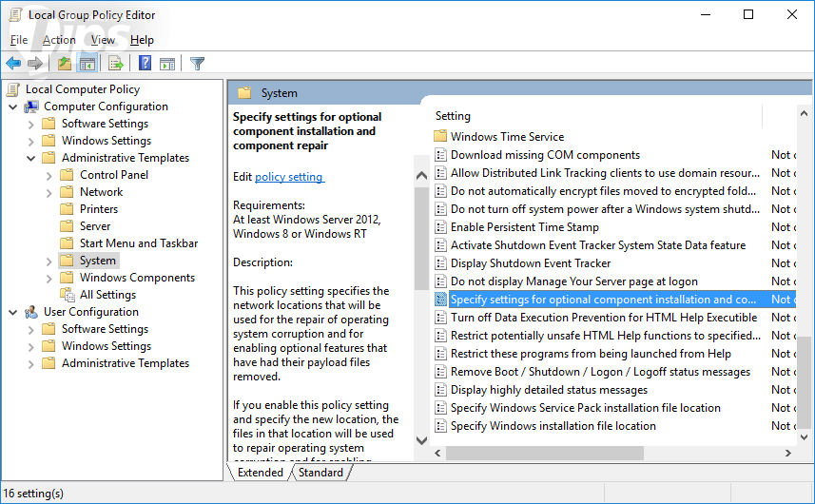Click the System folder icon in header
This screenshot has height=504, width=815.
(x=244, y=93)
